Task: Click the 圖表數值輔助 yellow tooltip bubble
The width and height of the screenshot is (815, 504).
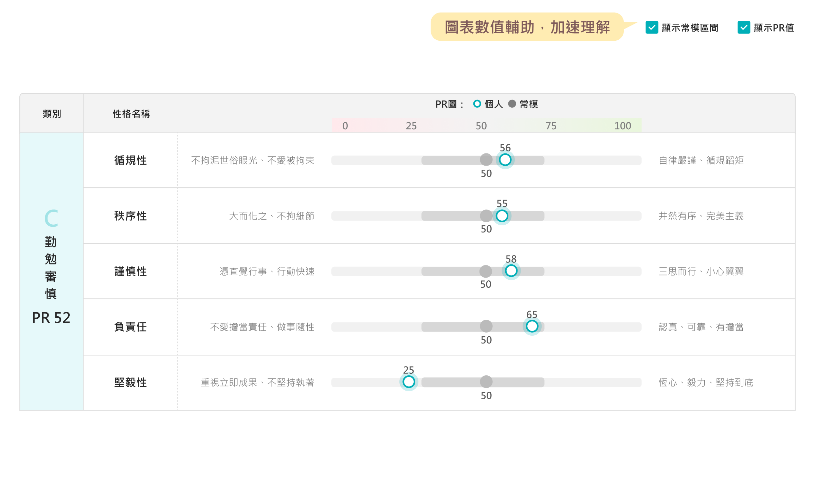Action: tap(527, 27)
